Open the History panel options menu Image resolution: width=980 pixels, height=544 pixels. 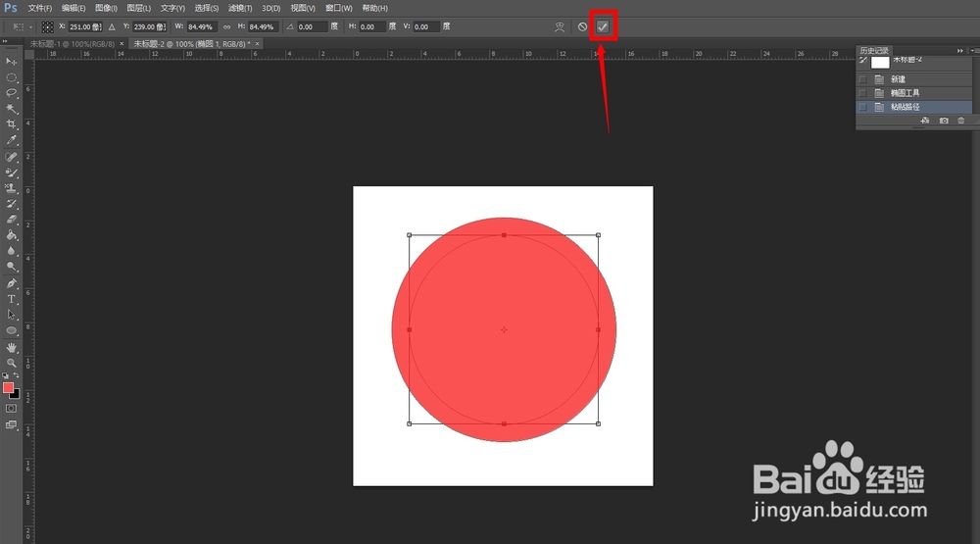pyautogui.click(x=975, y=51)
